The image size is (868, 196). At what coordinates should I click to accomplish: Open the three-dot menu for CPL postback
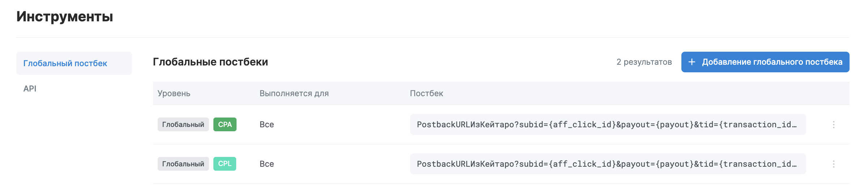(834, 164)
